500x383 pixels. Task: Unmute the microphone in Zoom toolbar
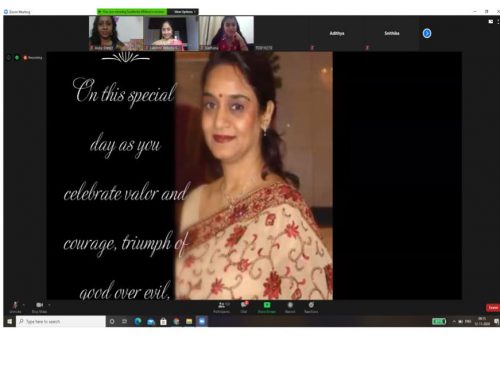[x=15, y=307]
